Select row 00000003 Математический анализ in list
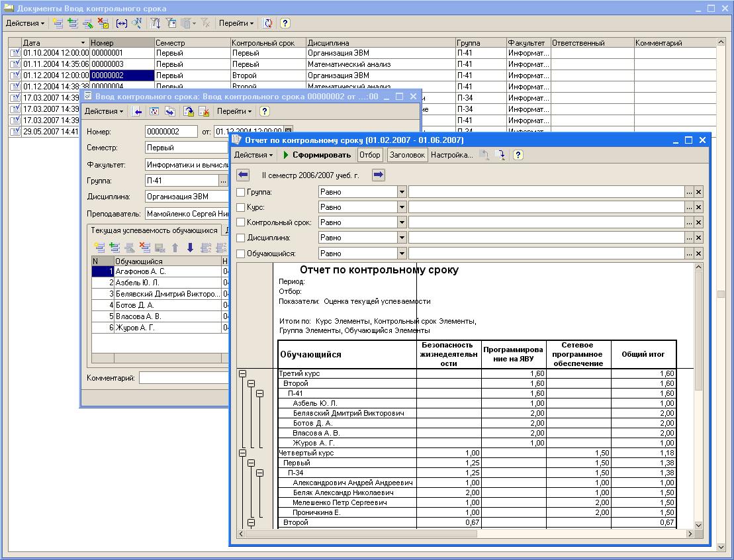The height and width of the screenshot is (560, 734). [x=362, y=64]
